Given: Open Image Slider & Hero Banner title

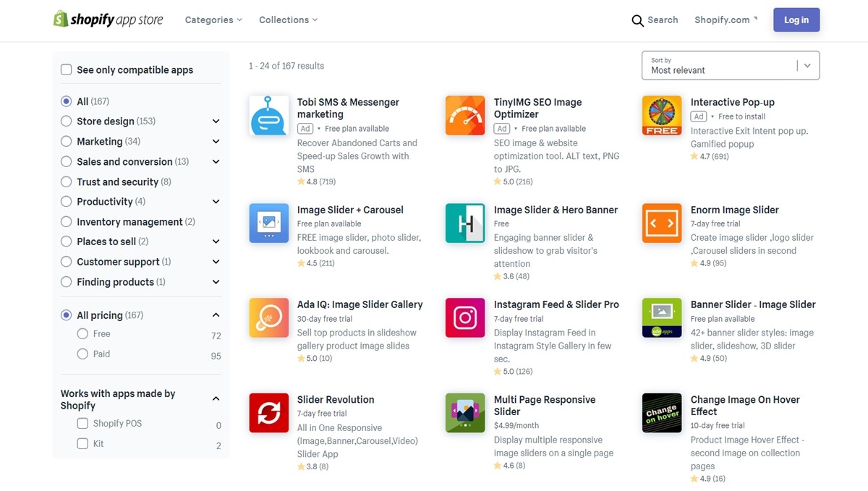Looking at the screenshot, I should [x=556, y=210].
